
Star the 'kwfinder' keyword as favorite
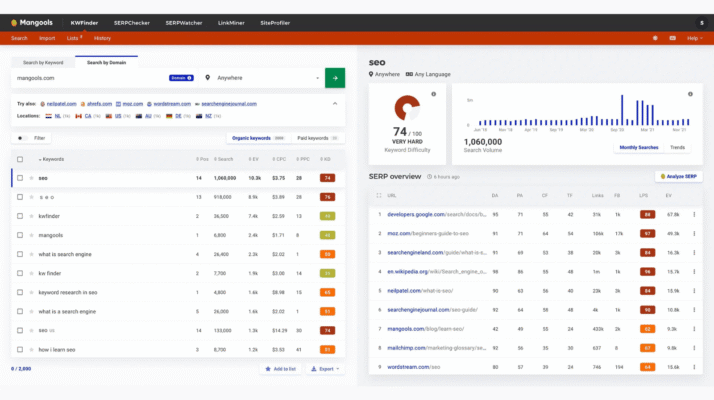(x=31, y=216)
